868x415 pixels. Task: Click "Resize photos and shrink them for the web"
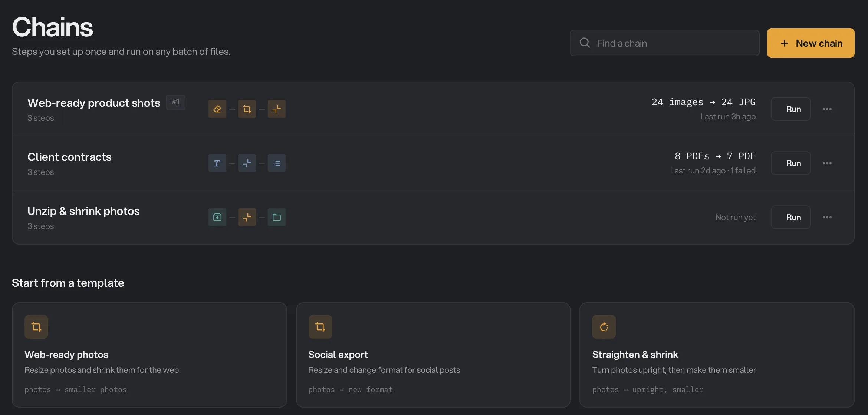[x=102, y=370]
